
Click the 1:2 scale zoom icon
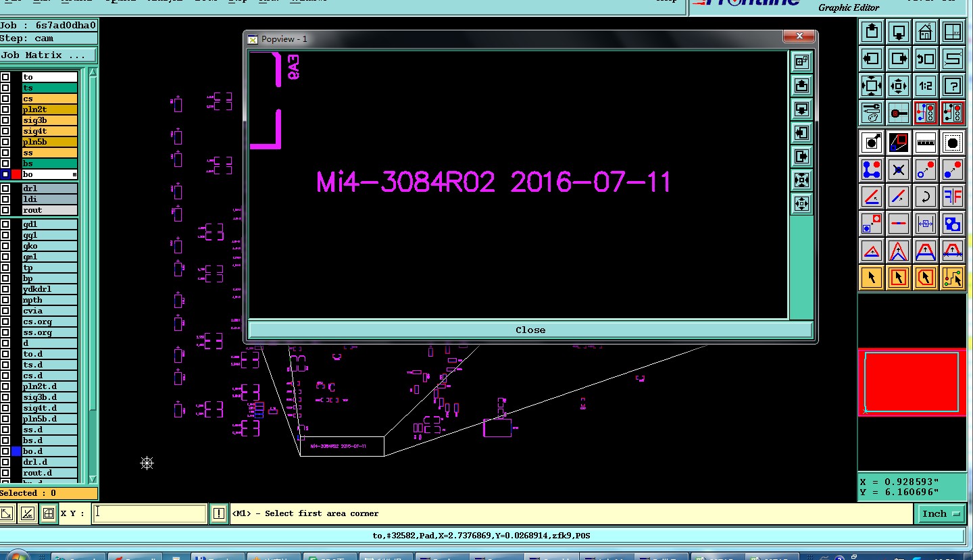[x=926, y=86]
